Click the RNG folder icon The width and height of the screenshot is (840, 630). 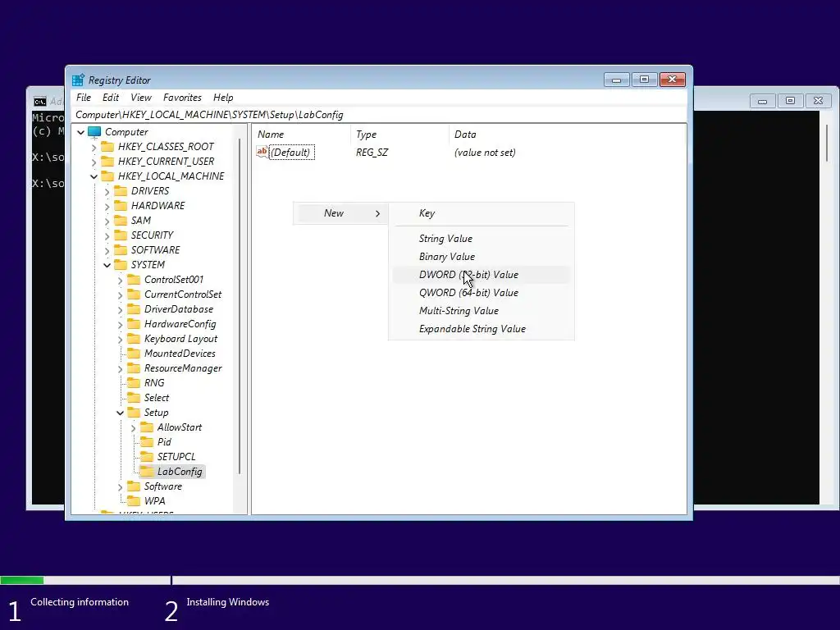134,382
